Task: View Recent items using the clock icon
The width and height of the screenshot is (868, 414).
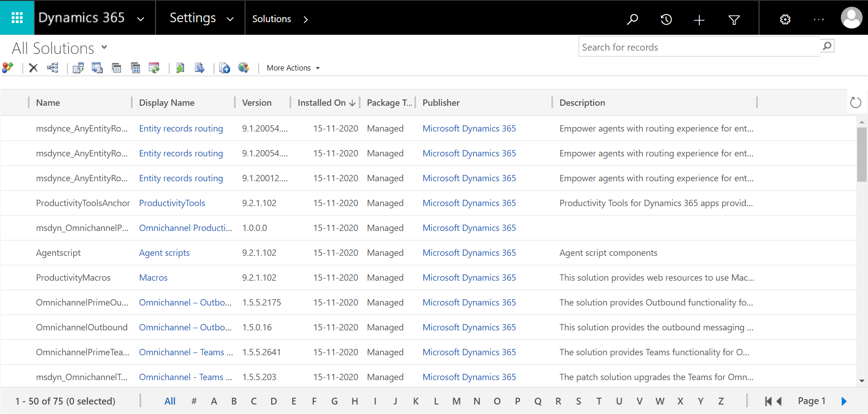Action: 666,19
